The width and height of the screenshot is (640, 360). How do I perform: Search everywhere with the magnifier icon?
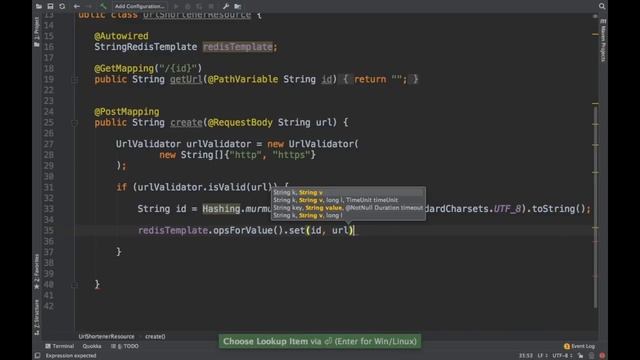point(602,6)
